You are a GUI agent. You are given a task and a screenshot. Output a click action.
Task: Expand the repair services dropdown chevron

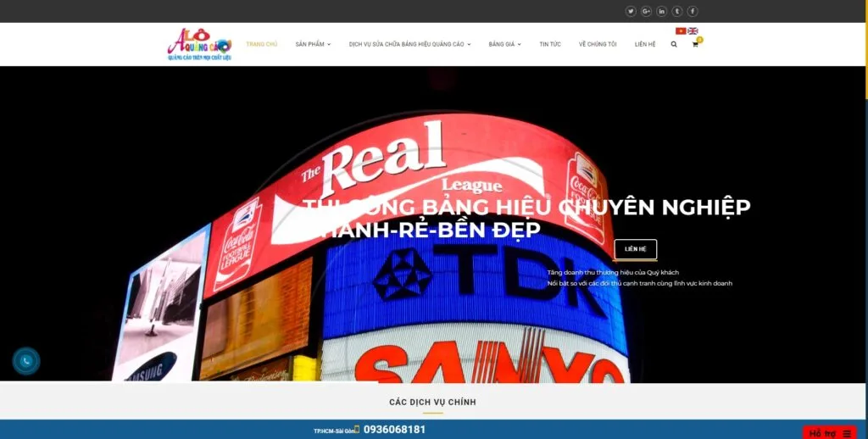pyautogui.click(x=469, y=44)
